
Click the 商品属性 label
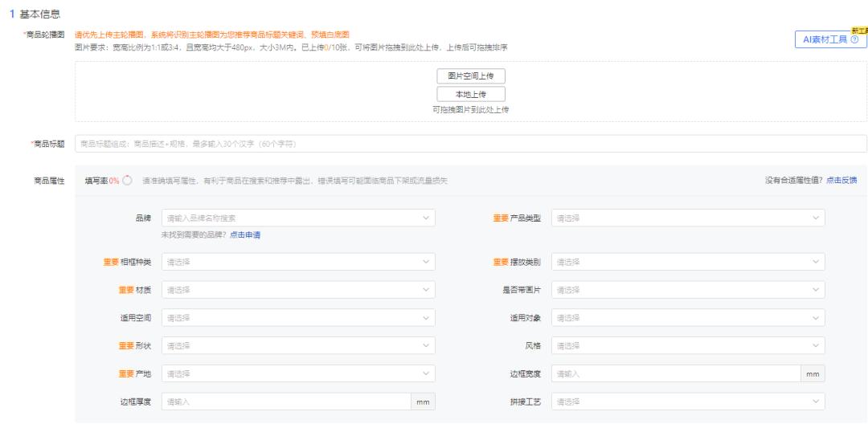[49, 180]
